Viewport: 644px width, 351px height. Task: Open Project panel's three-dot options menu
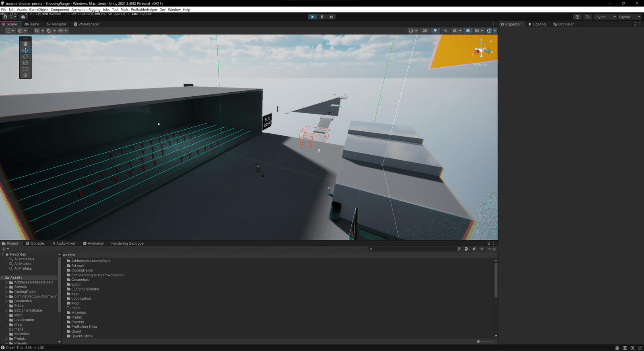tap(494, 243)
